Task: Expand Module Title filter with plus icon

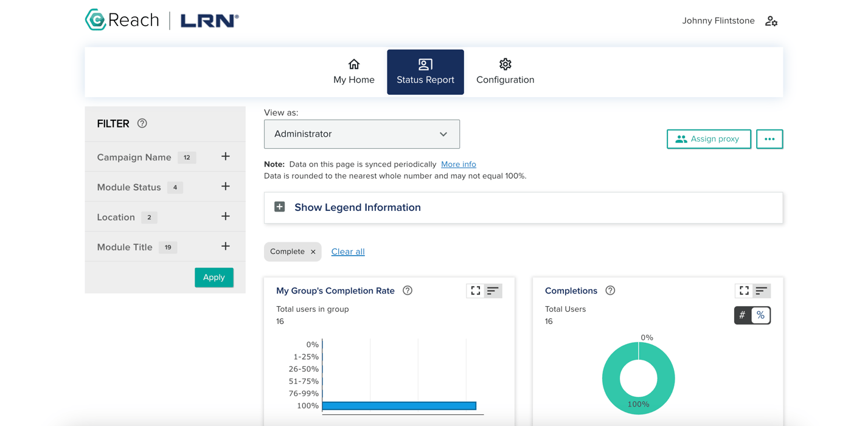Action: 226,246
